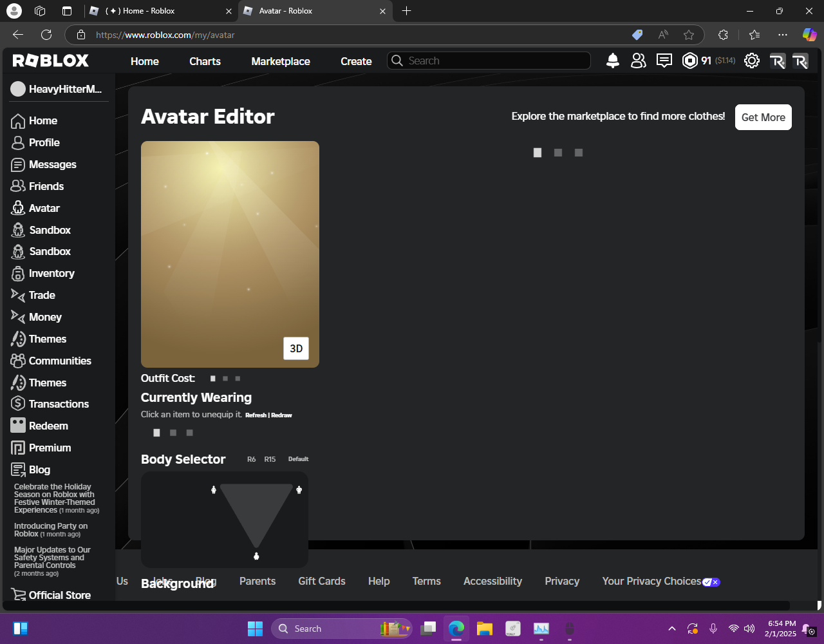The height and width of the screenshot is (644, 824).
Task: Open the Edge profile menu
Action: pyautogui.click(x=14, y=11)
